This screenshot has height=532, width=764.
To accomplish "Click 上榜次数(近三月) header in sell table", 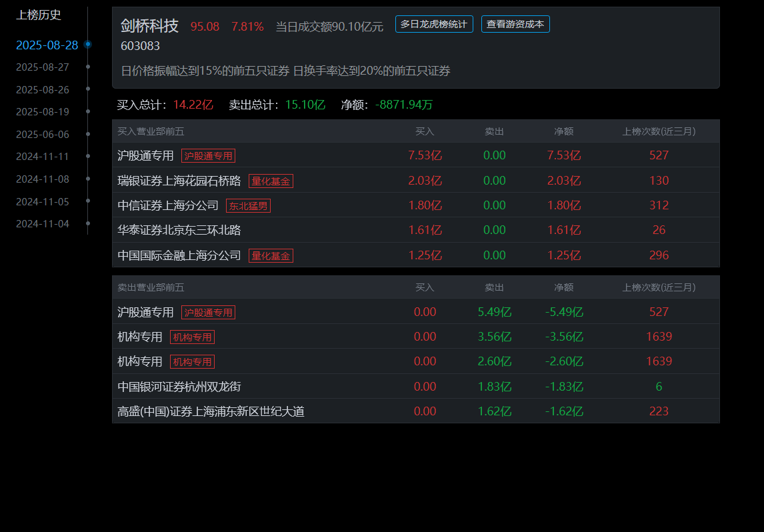I will [659, 287].
